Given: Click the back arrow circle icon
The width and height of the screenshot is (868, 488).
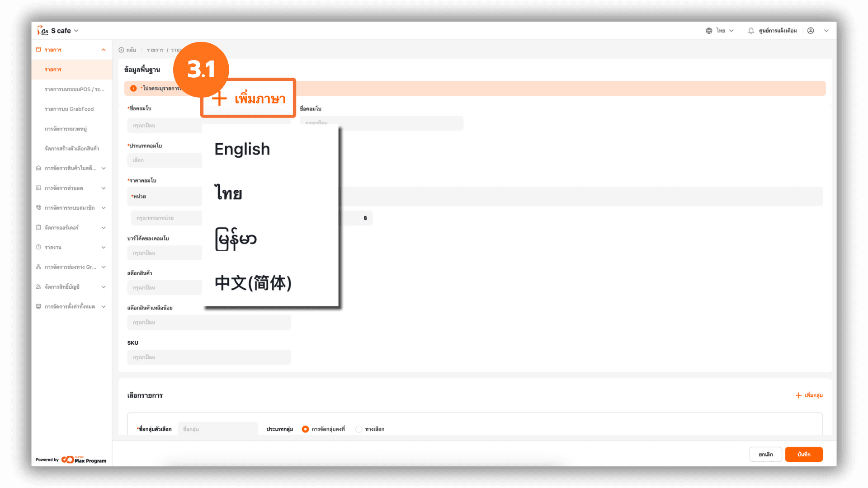Looking at the screenshot, I should pos(121,50).
